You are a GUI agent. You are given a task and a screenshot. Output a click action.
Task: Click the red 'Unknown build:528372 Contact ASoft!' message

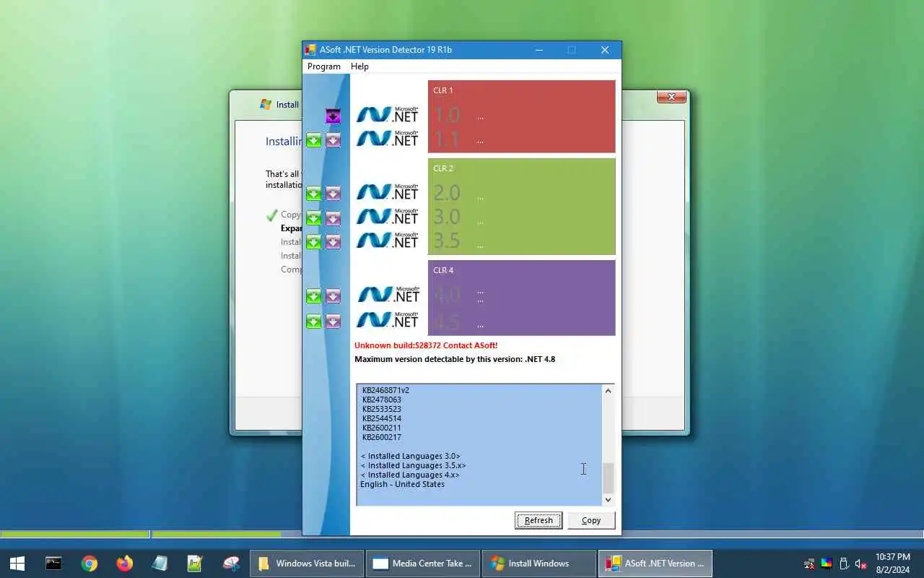426,345
